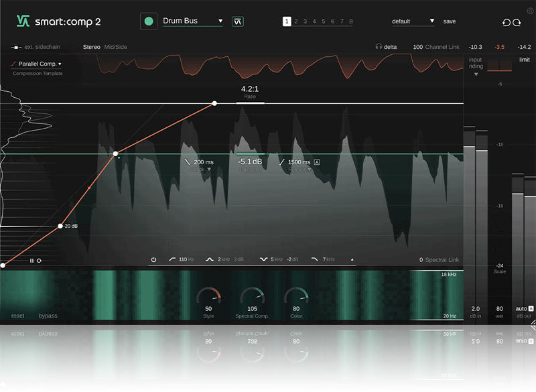This screenshot has width=536, height=392.
Task: Collapse the filter section arrow
Action: [352, 259]
